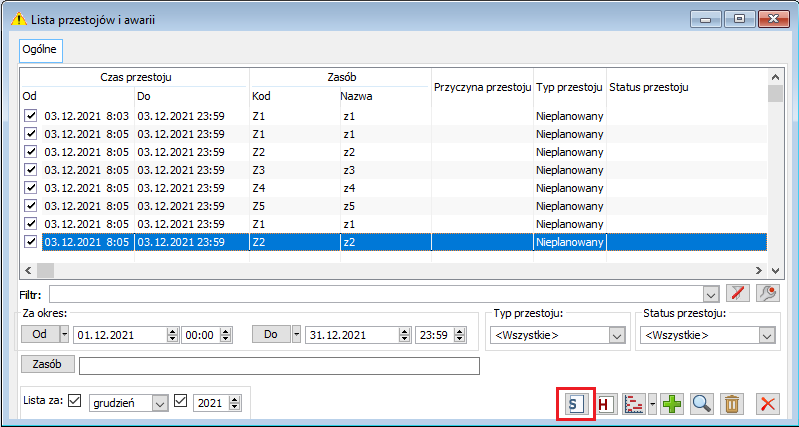Expand the arrow beside the Gantt chart icon
This screenshot has width=799, height=427.
tap(652, 405)
